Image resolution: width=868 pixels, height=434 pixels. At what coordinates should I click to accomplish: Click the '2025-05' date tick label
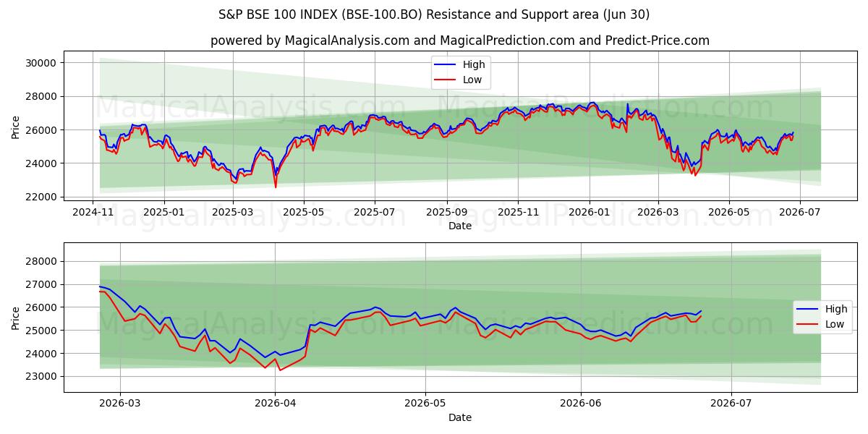click(x=304, y=213)
